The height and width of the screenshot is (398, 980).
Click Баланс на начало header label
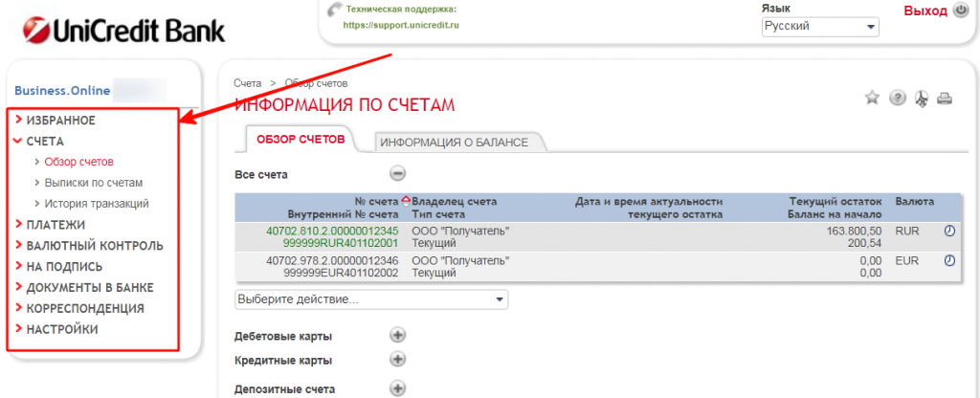click(x=836, y=214)
